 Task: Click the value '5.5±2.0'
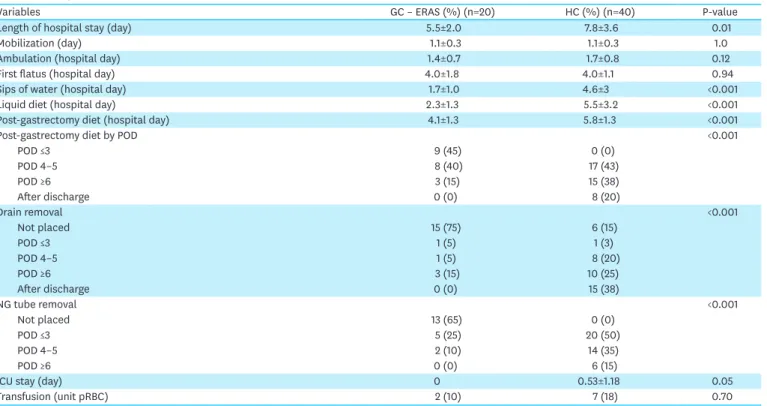point(443,28)
